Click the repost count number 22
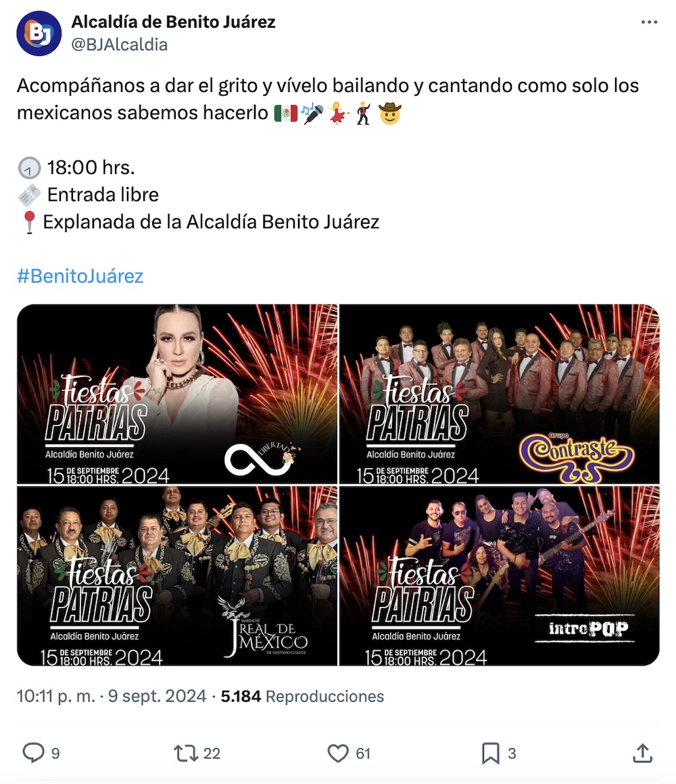Screen dimensions: 676x784 point(212,754)
